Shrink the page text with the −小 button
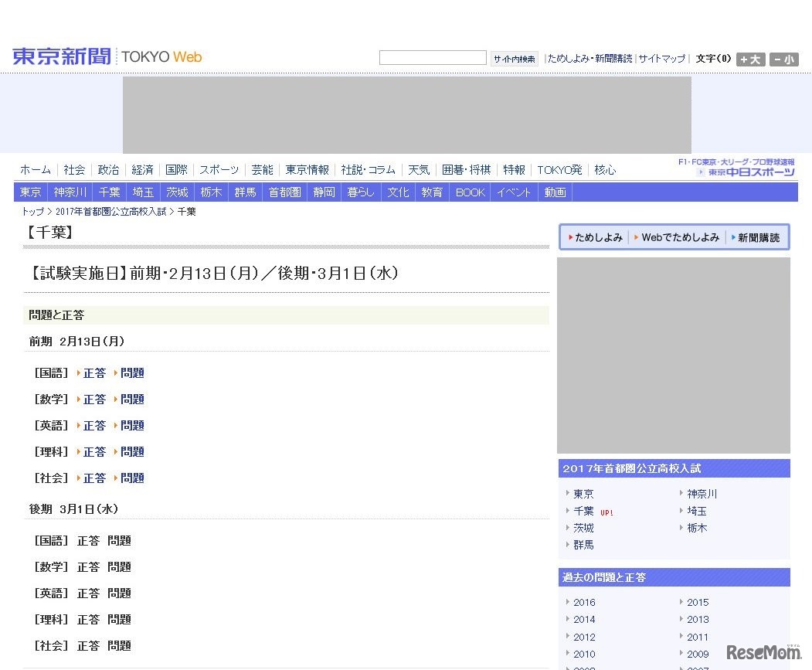Screen dimensions: 812x670 [x=783, y=59]
